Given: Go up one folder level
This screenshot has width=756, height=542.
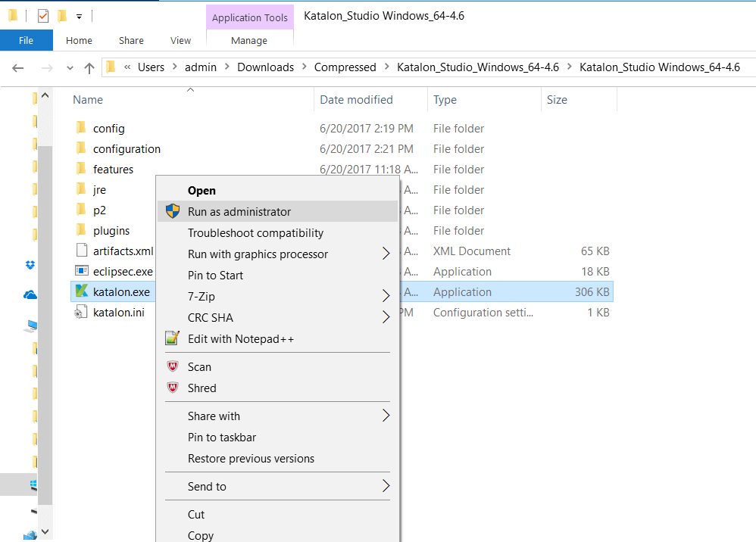Looking at the screenshot, I should pos(89,68).
